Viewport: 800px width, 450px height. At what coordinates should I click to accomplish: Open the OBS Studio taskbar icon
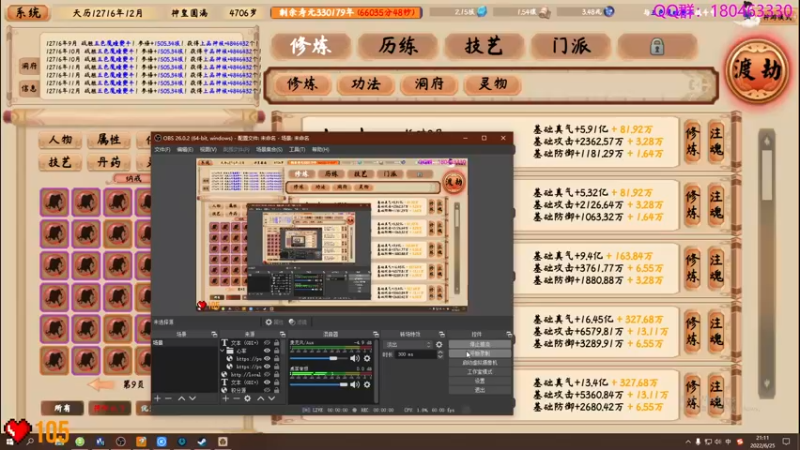tap(120, 441)
